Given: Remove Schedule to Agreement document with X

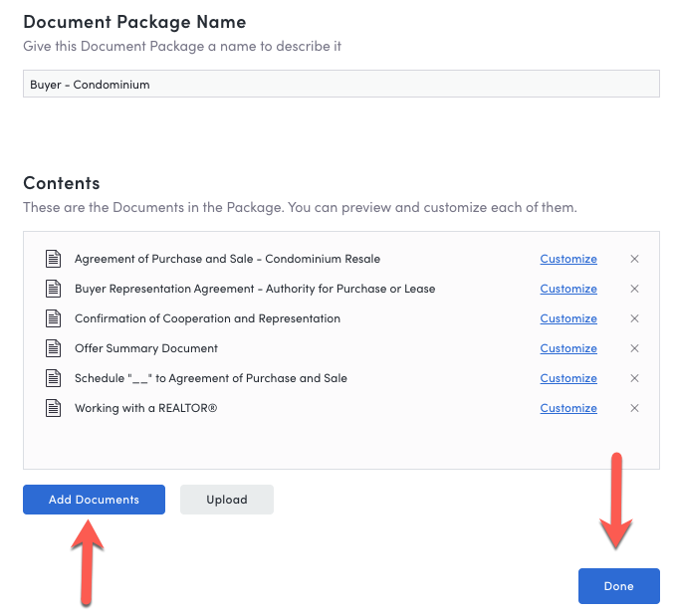Looking at the screenshot, I should pyautogui.click(x=634, y=378).
